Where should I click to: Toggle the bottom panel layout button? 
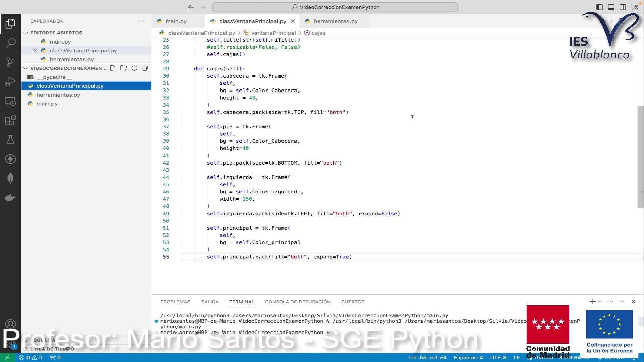(611, 7)
